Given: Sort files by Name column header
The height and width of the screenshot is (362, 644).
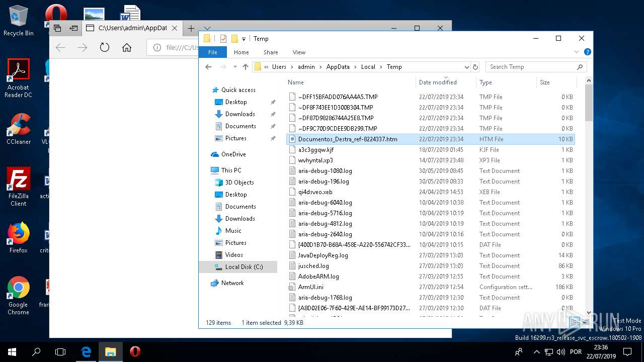Looking at the screenshot, I should (350, 82).
